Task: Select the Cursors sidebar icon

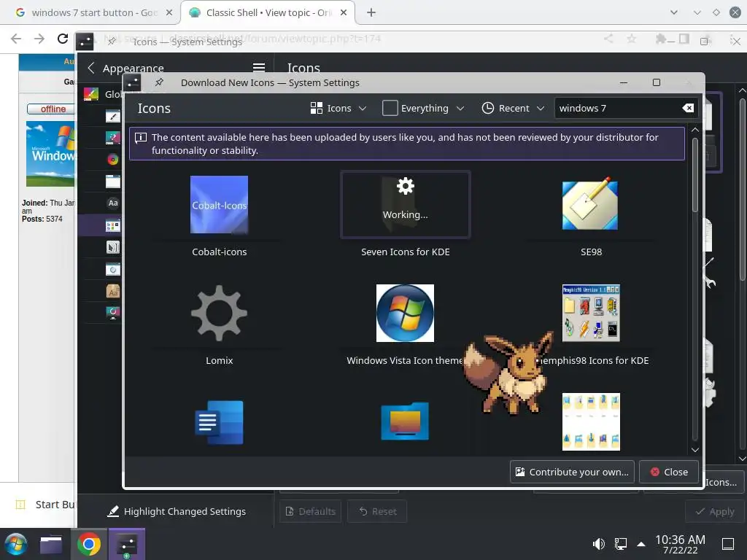Action: tap(113, 247)
